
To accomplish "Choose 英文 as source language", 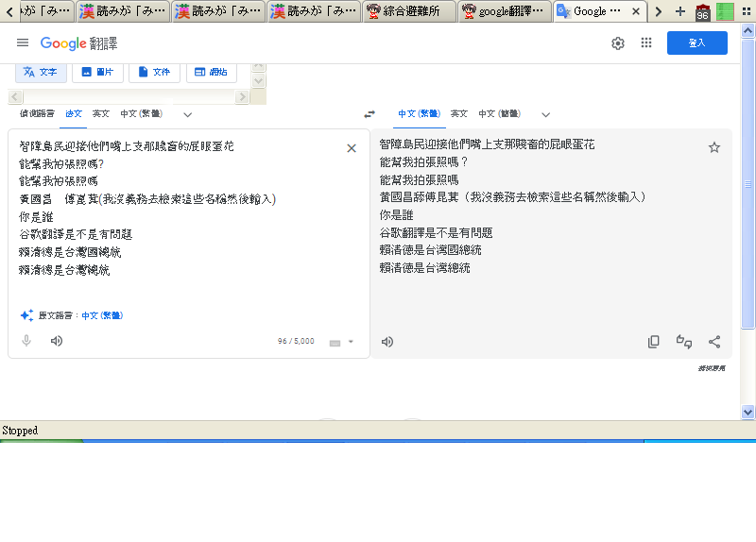I will [x=101, y=113].
